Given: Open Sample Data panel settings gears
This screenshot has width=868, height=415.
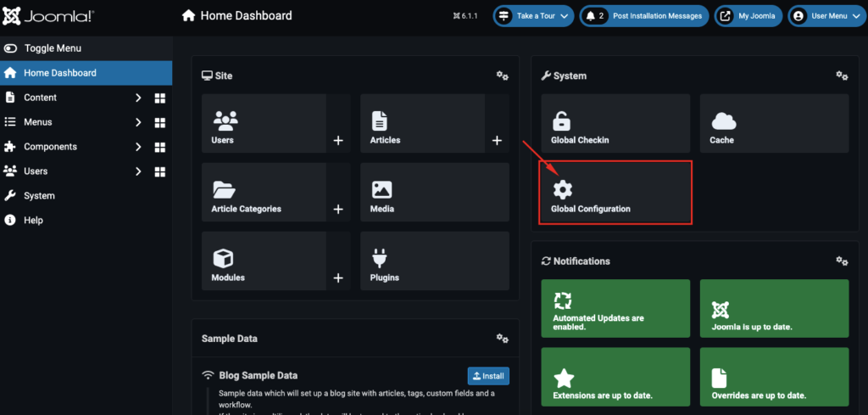Looking at the screenshot, I should pyautogui.click(x=502, y=338).
